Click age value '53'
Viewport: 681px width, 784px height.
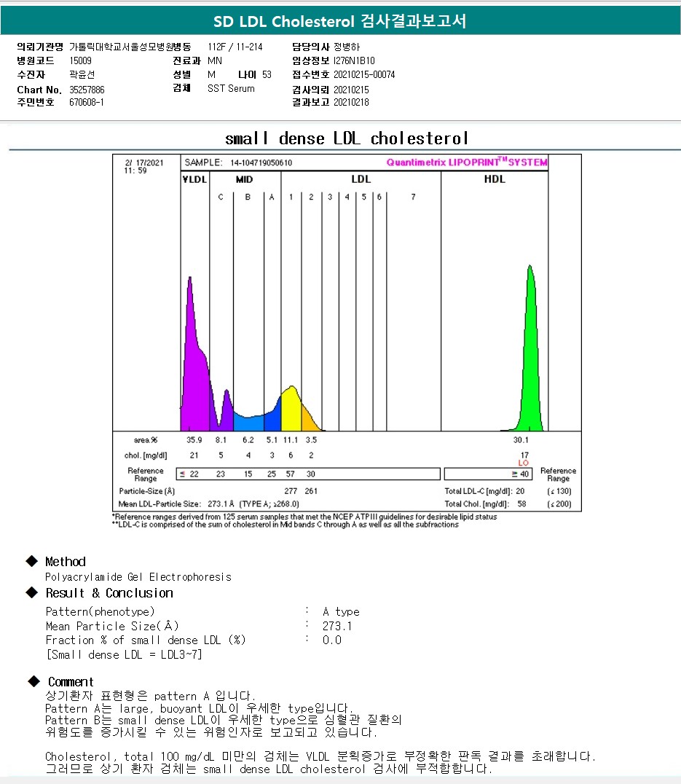[x=267, y=75]
